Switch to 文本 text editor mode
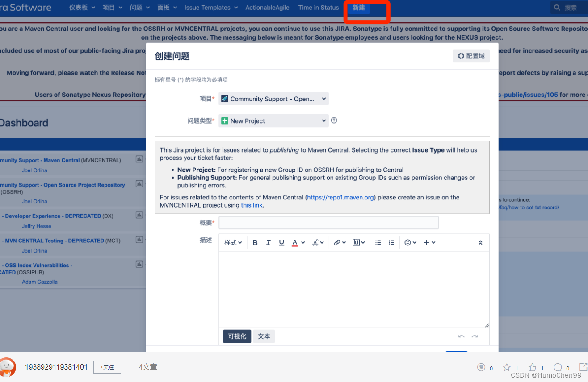The width and height of the screenshot is (588, 382). [x=264, y=336]
